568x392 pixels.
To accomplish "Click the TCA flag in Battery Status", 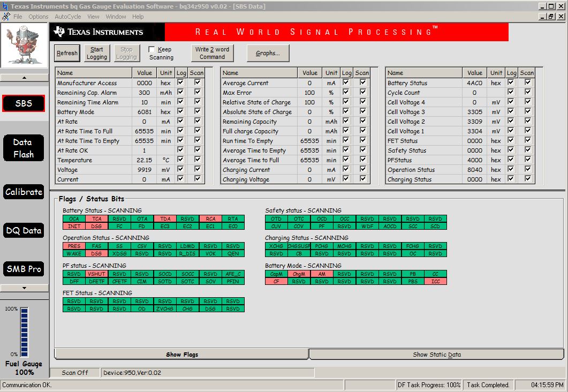I will pos(97,219).
